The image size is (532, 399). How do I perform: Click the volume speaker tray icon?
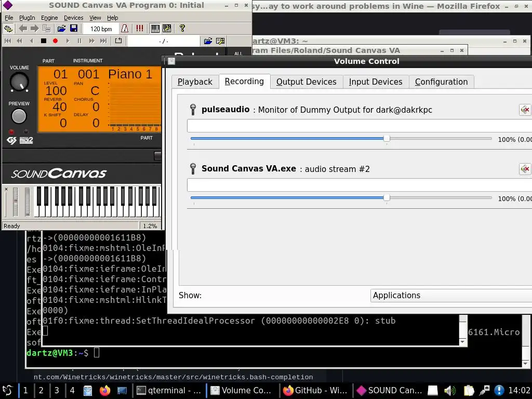(x=450, y=391)
